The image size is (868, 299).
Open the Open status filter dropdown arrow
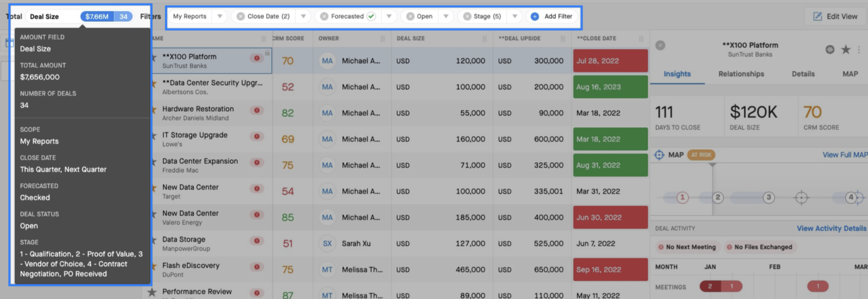[x=446, y=17]
